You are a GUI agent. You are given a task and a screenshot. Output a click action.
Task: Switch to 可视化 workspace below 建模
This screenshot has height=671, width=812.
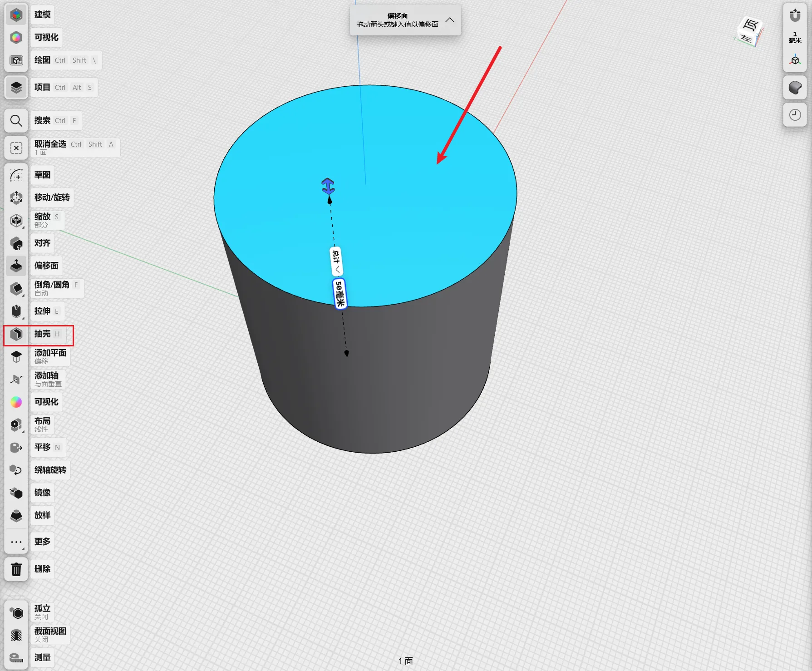pyautogui.click(x=16, y=38)
